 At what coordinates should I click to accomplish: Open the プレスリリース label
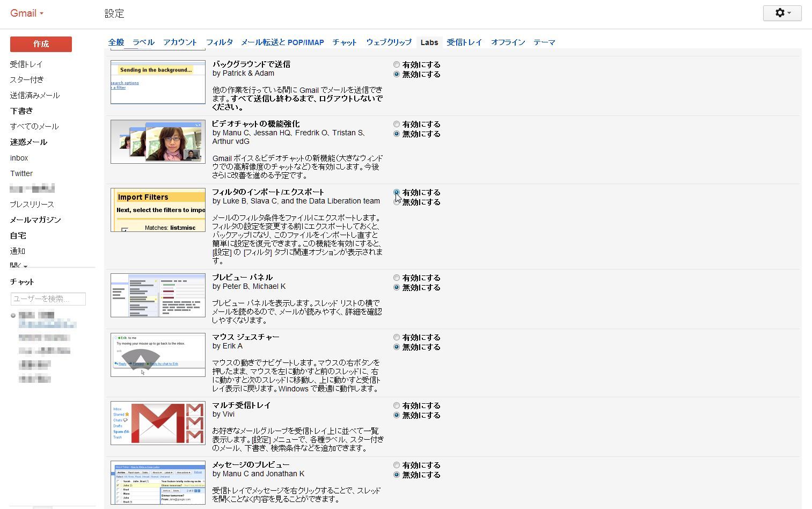click(32, 205)
